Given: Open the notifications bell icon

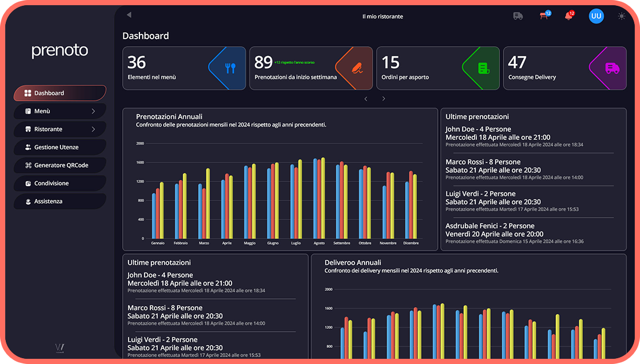Looking at the screenshot, I should [569, 16].
